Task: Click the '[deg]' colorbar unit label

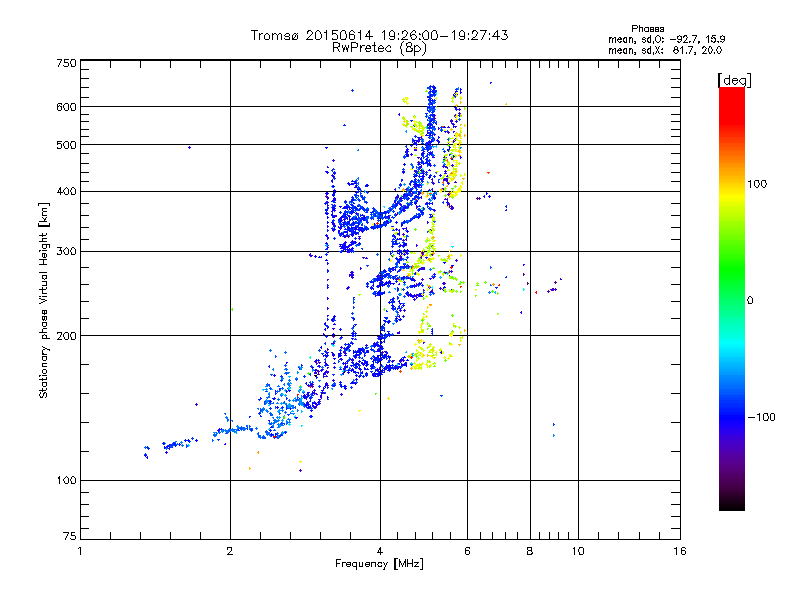Action: [734, 80]
